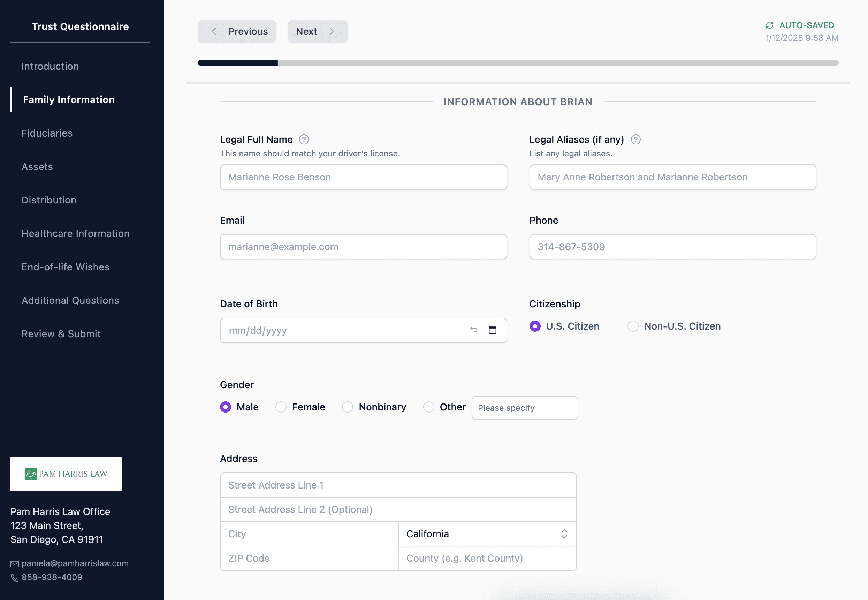Click the Street Address Line 1 field
The image size is (868, 600).
[x=398, y=485]
